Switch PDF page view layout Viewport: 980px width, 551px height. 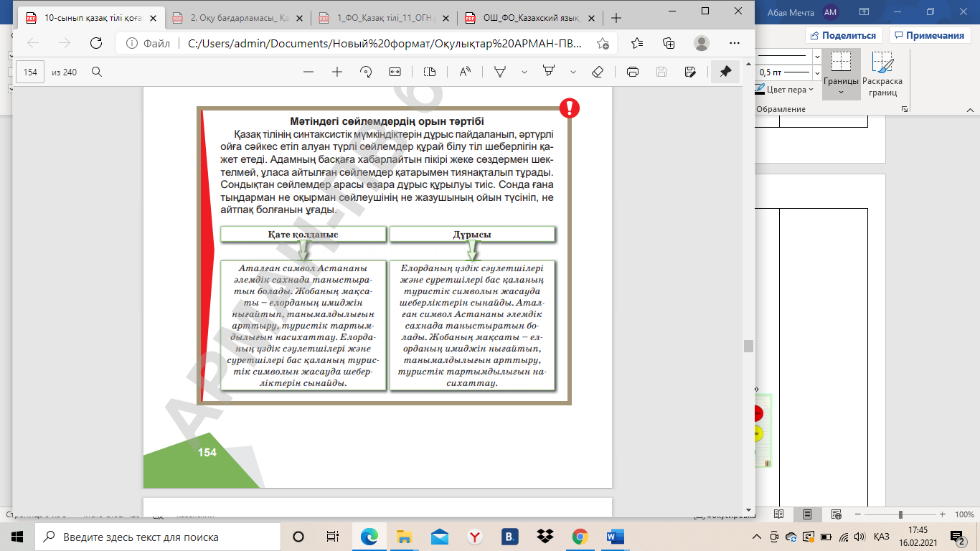[430, 72]
